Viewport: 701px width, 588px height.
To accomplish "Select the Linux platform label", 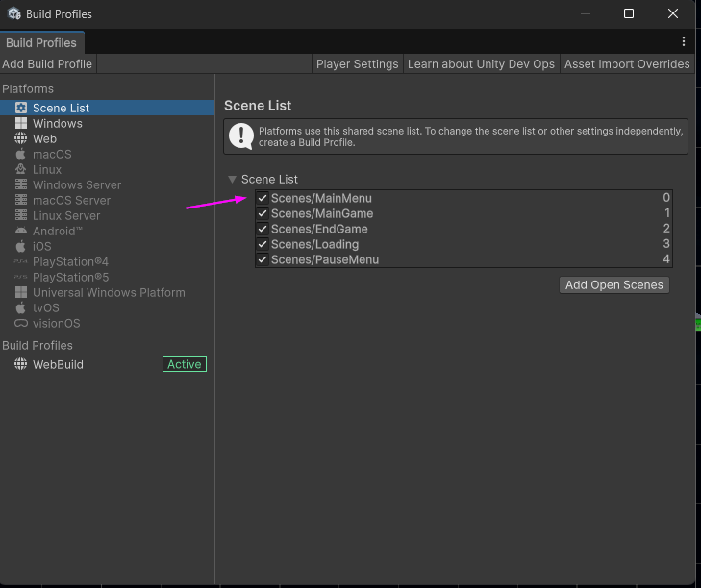I will click(47, 169).
